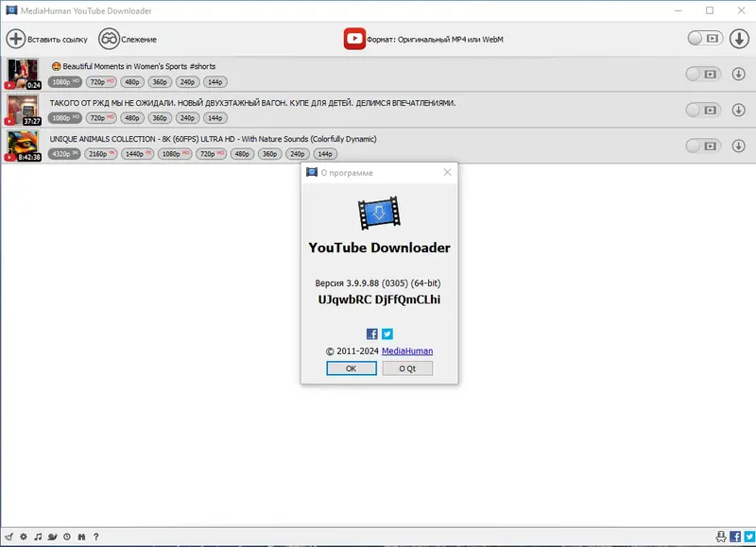Download the UNIQUE ANIMALS COLLECTION video

click(x=739, y=145)
